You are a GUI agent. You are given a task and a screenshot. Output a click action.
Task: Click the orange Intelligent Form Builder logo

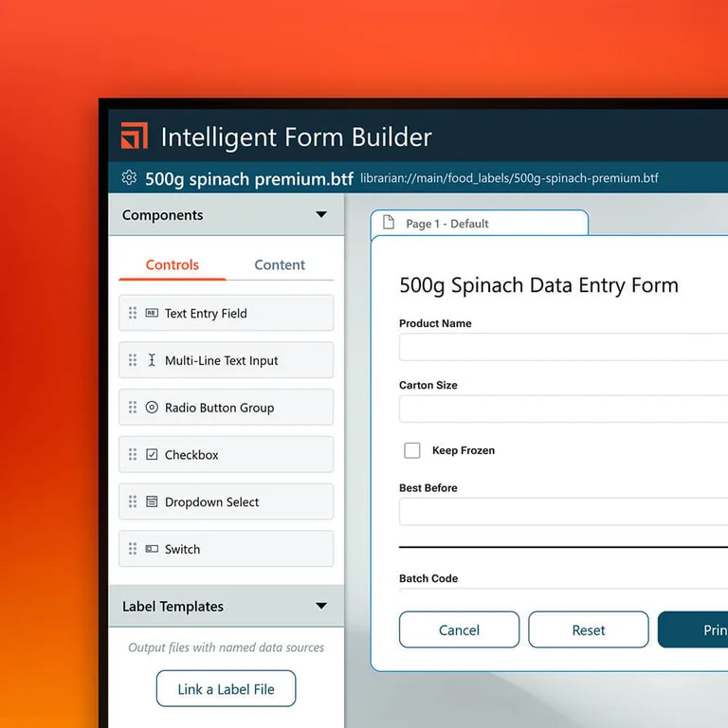click(x=135, y=136)
